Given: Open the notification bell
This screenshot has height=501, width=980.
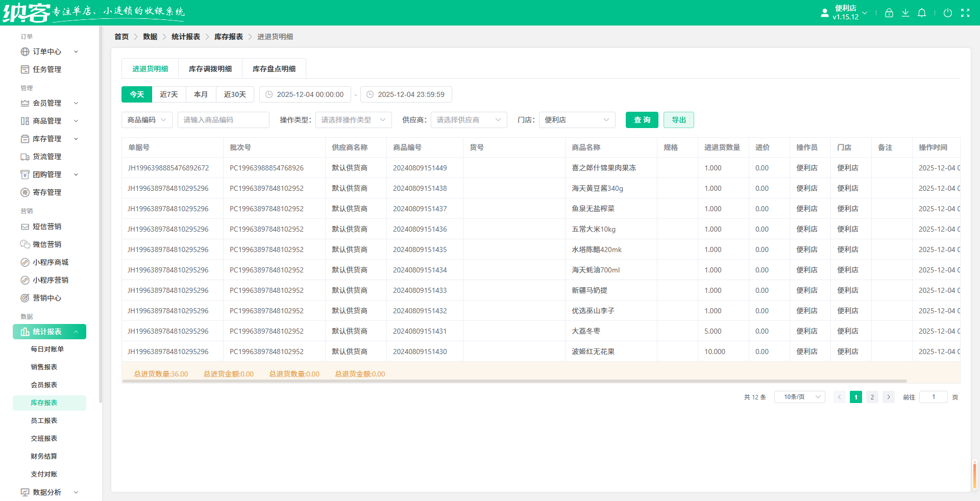Looking at the screenshot, I should pos(922,13).
